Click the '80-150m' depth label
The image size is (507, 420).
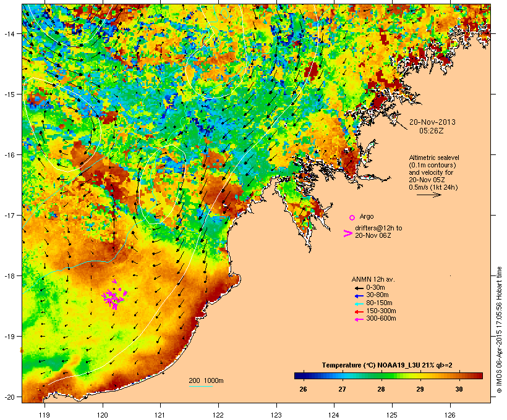[379, 303]
